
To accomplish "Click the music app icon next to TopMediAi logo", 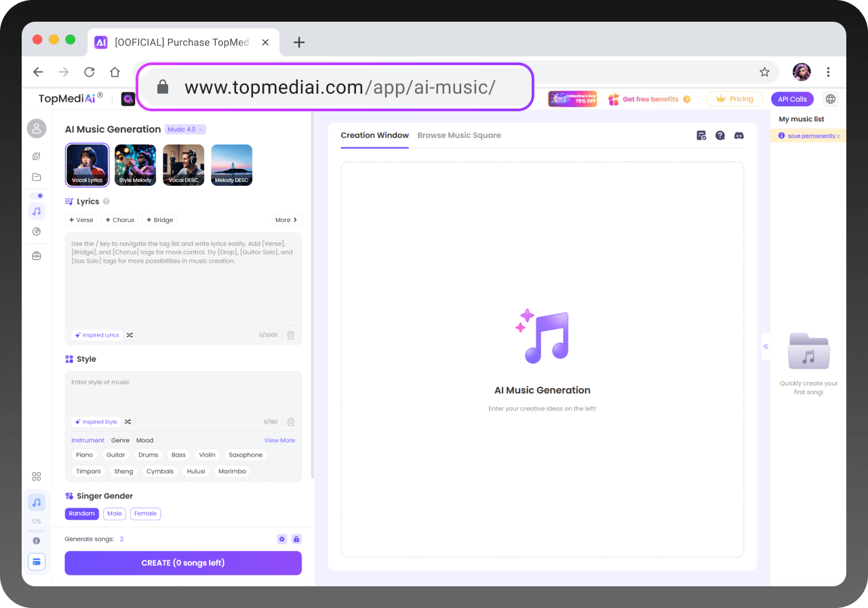I will point(128,99).
